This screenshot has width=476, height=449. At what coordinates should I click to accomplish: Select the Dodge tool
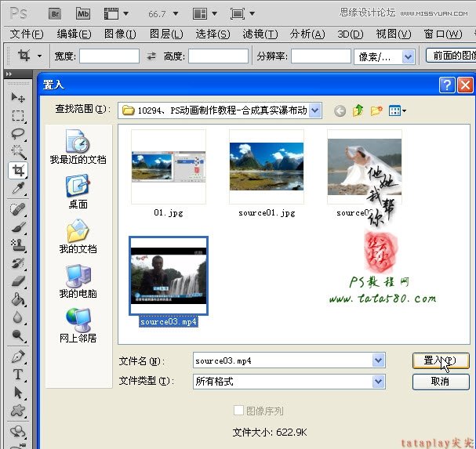pyautogui.click(x=18, y=335)
